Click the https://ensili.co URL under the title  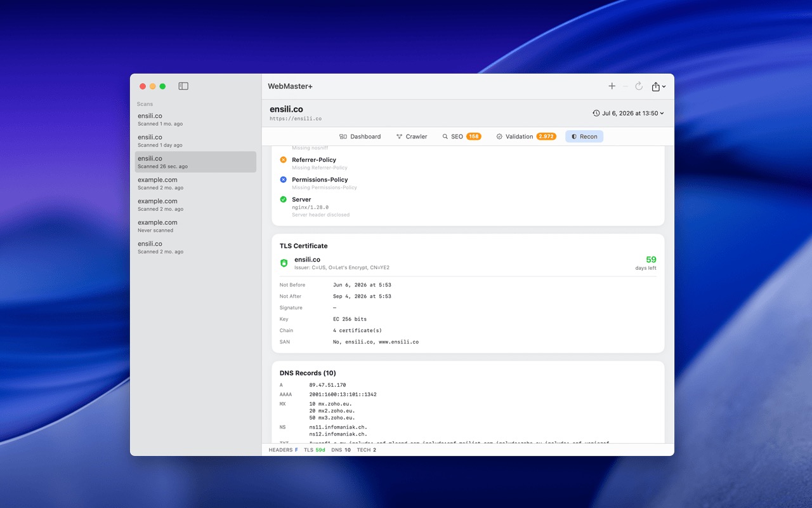click(x=296, y=119)
